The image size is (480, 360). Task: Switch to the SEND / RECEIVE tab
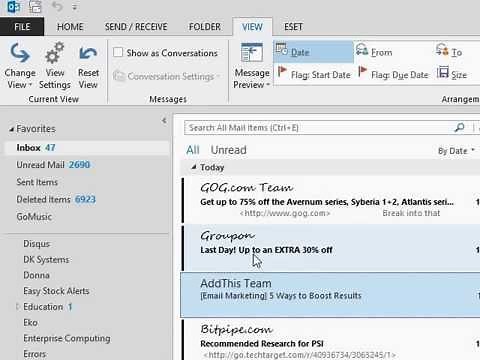coord(136,27)
